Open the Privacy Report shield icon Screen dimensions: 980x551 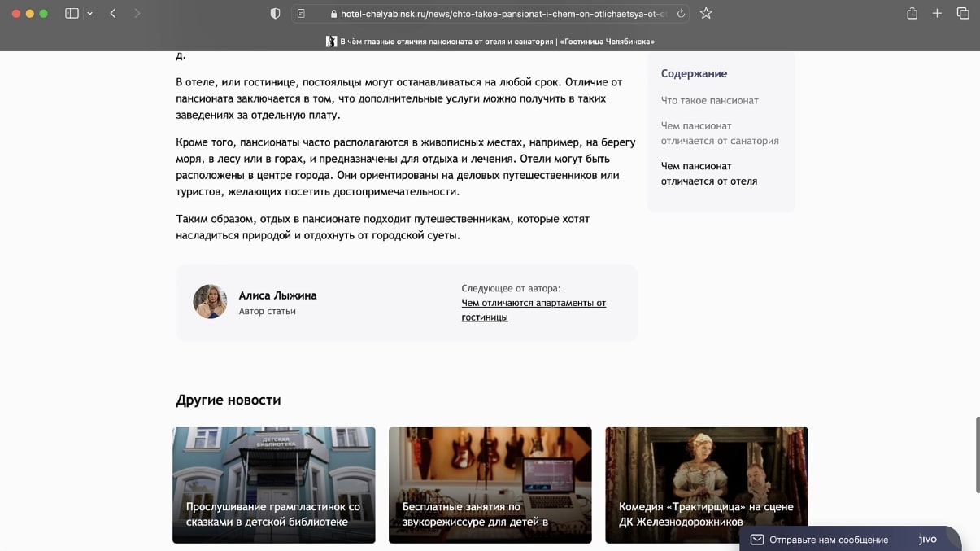tap(275, 13)
